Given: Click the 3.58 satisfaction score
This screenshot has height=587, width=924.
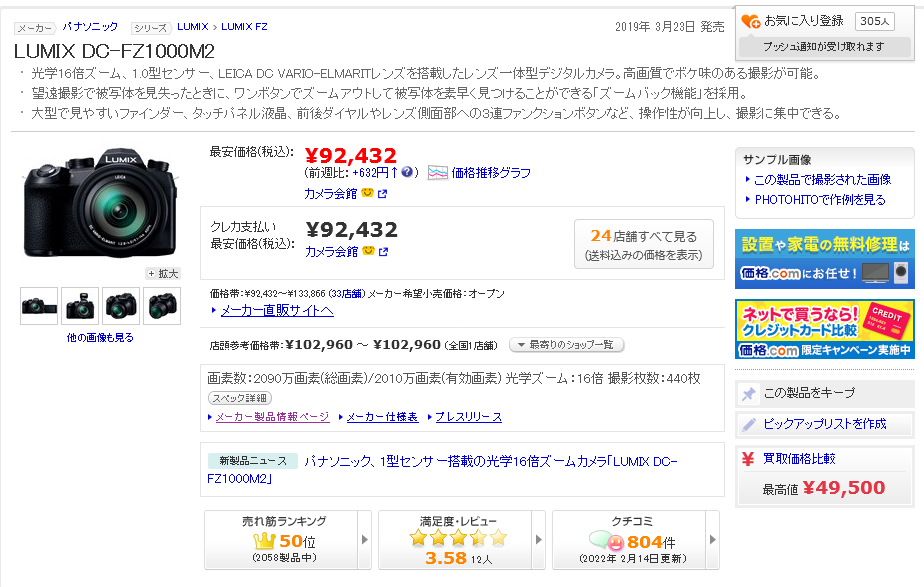Looking at the screenshot, I should pyautogui.click(x=446, y=558).
